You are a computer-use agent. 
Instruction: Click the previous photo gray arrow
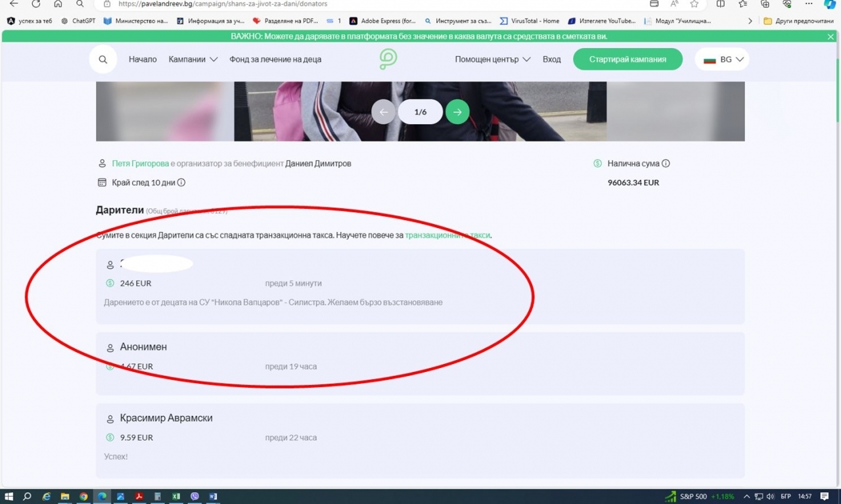point(384,112)
